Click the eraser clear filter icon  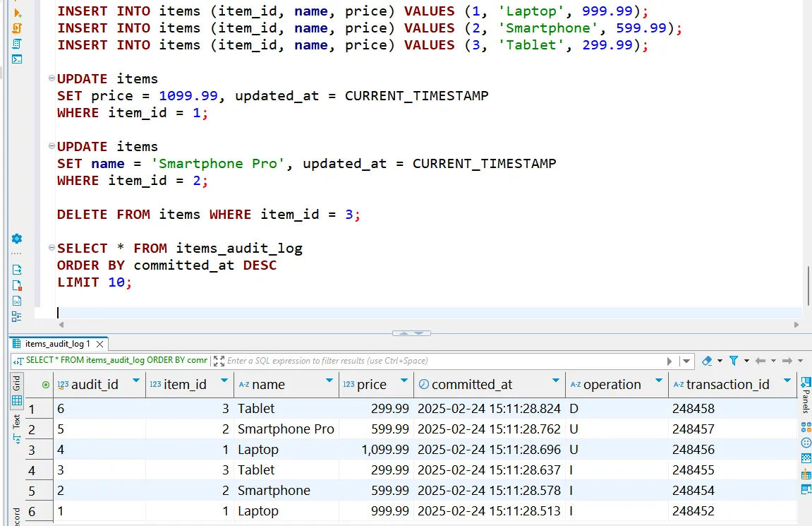pos(707,361)
